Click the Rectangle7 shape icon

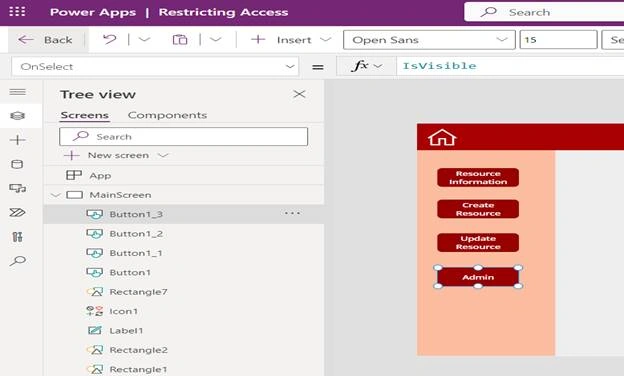95,292
